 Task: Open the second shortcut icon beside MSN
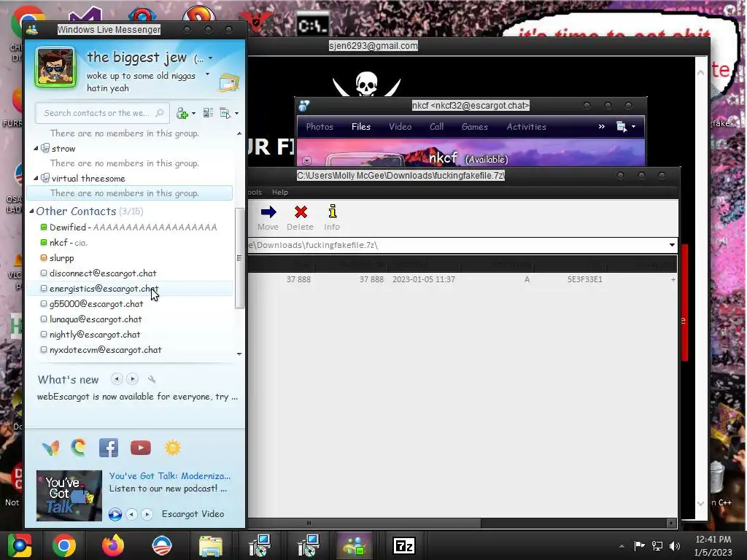point(79,448)
